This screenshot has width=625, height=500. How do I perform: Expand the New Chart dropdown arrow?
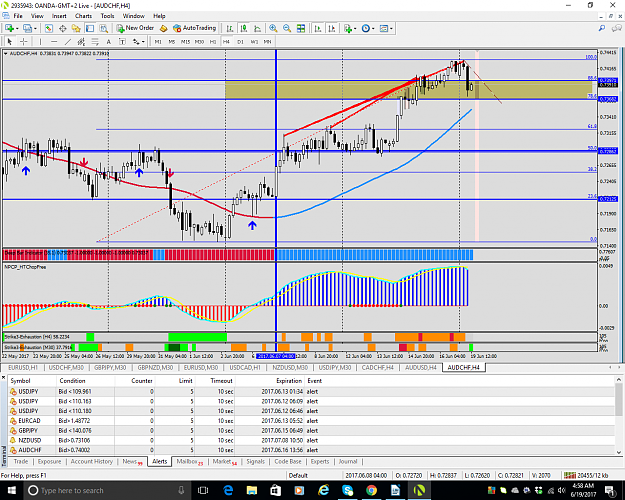[x=17, y=28]
